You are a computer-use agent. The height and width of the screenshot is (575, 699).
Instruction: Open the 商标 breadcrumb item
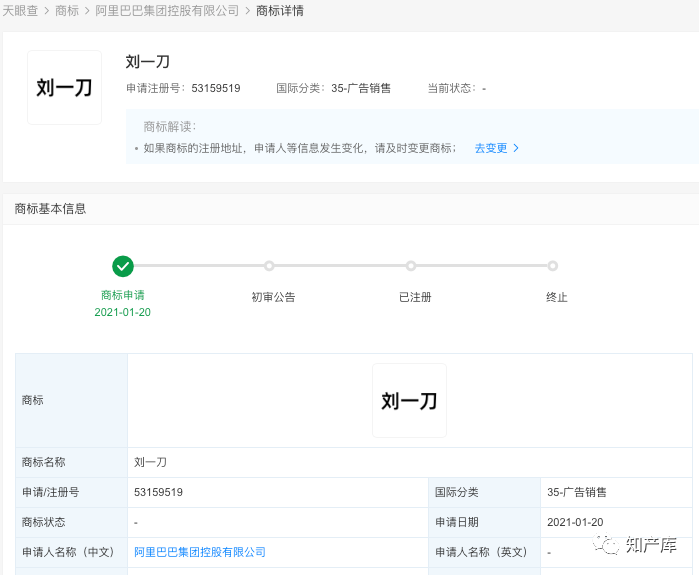[x=67, y=11]
